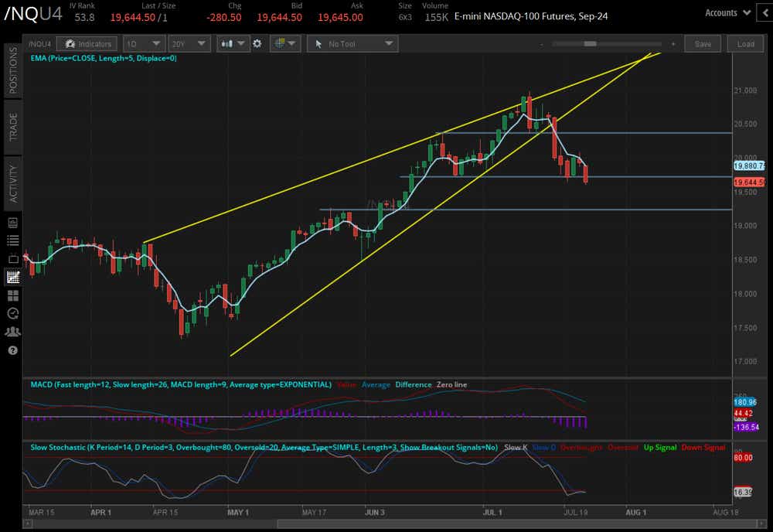Image resolution: width=773 pixels, height=532 pixels.
Task: Select the watchlist icon in the left sidebar
Action: point(12,240)
